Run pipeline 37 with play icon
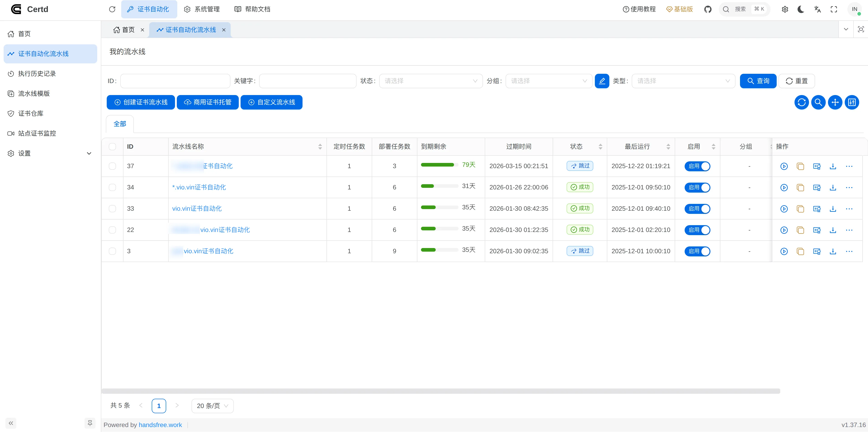Image resolution: width=868 pixels, height=432 pixels. (784, 166)
